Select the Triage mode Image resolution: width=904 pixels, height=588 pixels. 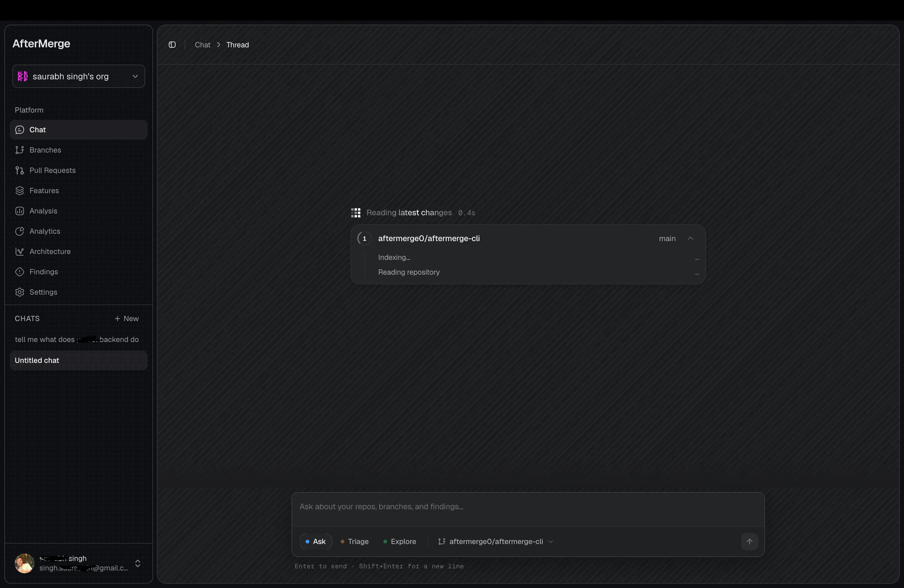(x=355, y=542)
